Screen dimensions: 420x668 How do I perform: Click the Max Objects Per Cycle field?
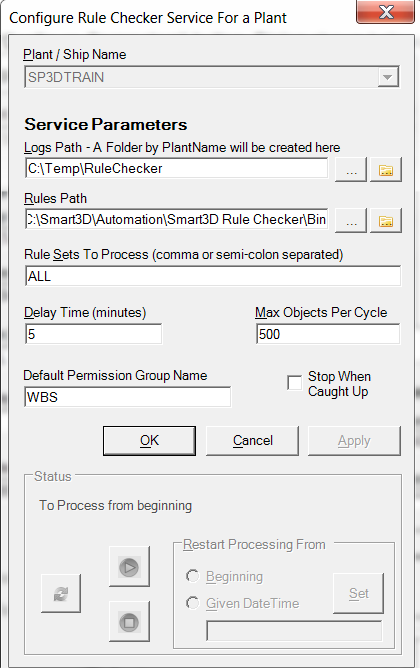coord(328,334)
